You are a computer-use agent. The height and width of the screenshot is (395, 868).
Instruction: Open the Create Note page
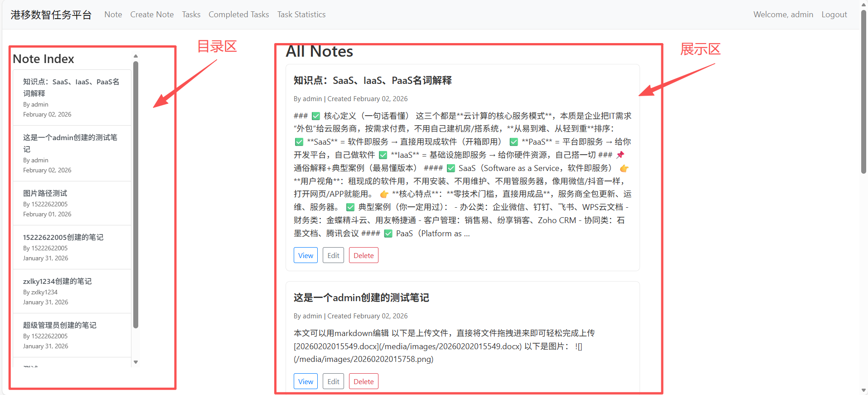point(152,15)
